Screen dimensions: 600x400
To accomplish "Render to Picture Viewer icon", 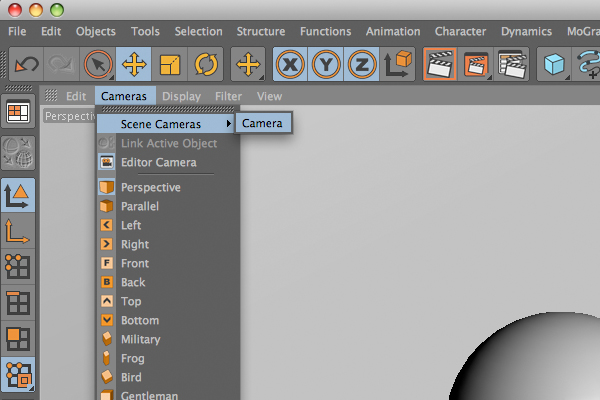I will click(x=476, y=64).
